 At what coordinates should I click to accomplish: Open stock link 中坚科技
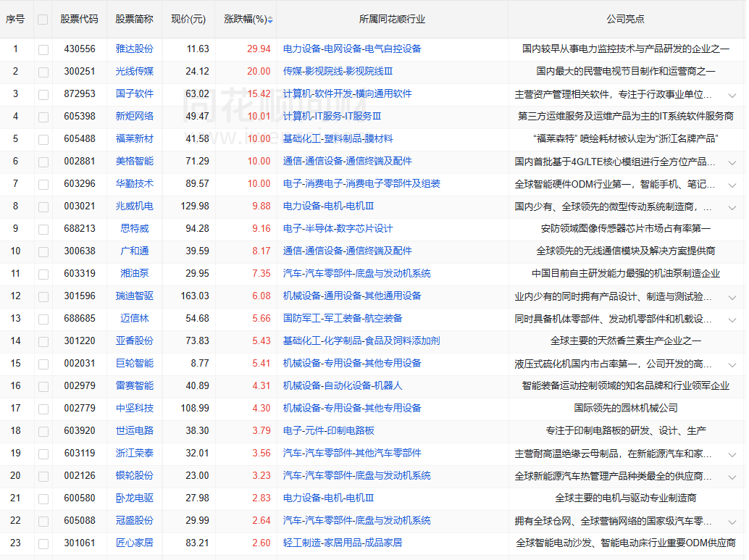135,408
